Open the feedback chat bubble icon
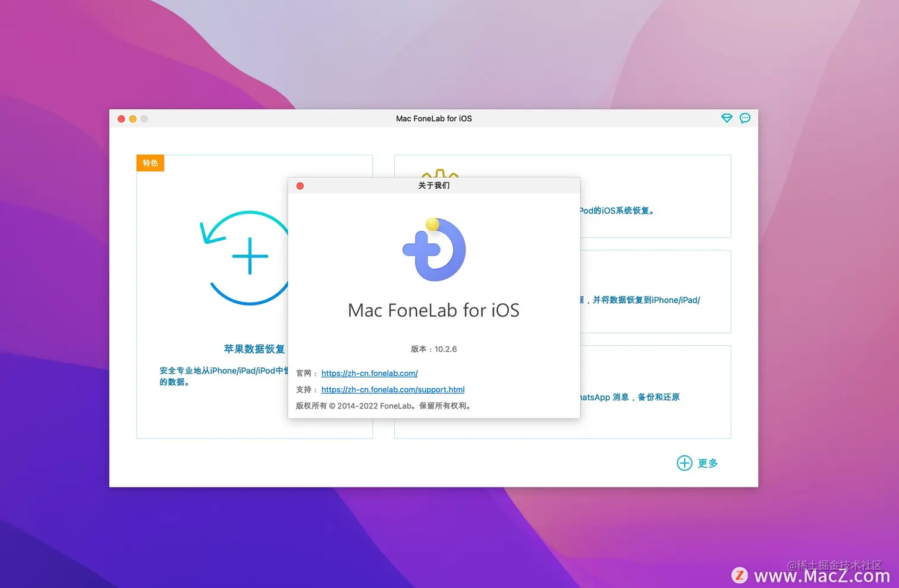 (745, 118)
